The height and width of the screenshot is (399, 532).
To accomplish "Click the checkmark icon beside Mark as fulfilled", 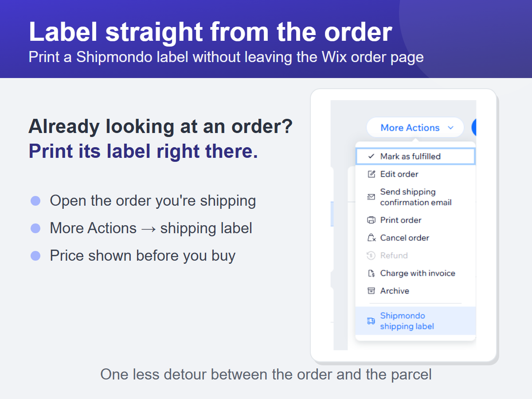I will (372, 156).
